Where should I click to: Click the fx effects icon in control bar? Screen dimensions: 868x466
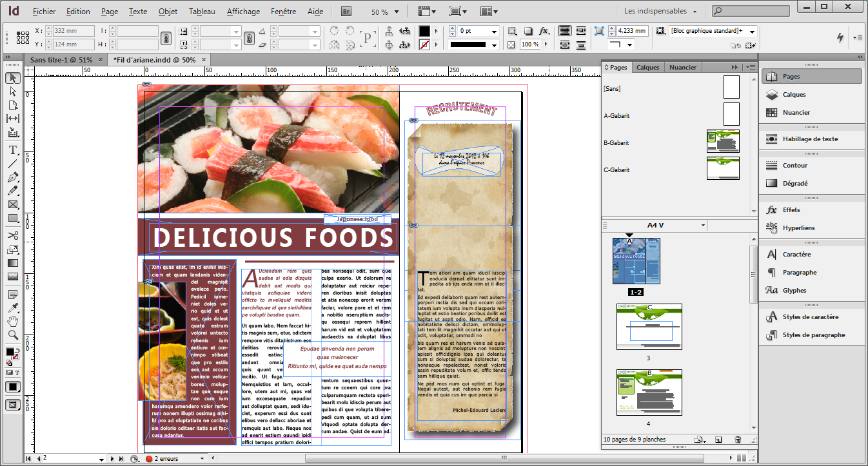544,31
